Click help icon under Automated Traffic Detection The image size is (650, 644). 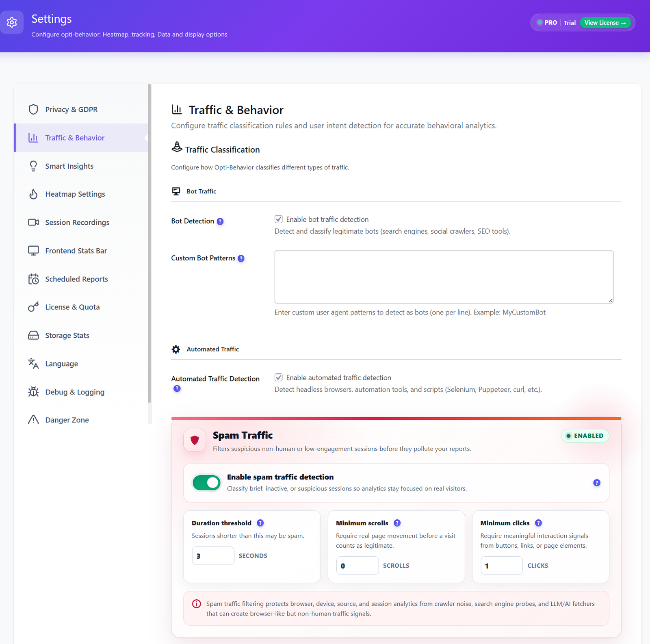pos(177,388)
